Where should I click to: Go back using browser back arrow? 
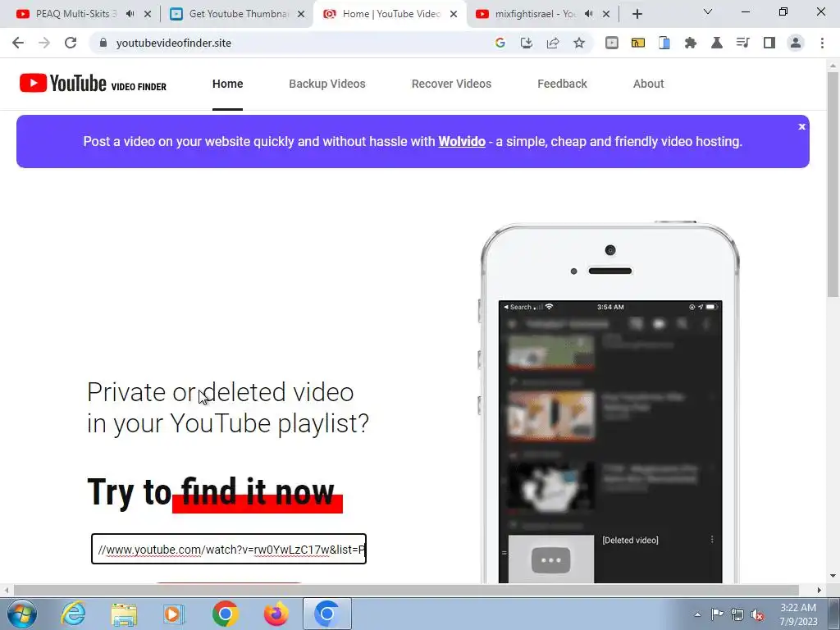[x=18, y=43]
